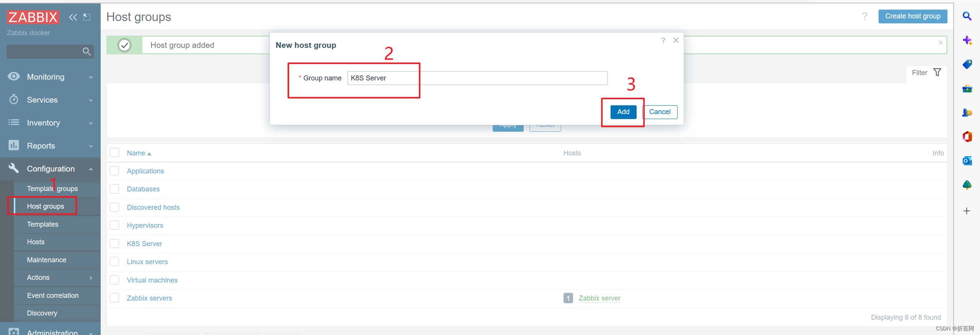
Task: Close the New host group dialog
Action: click(676, 40)
